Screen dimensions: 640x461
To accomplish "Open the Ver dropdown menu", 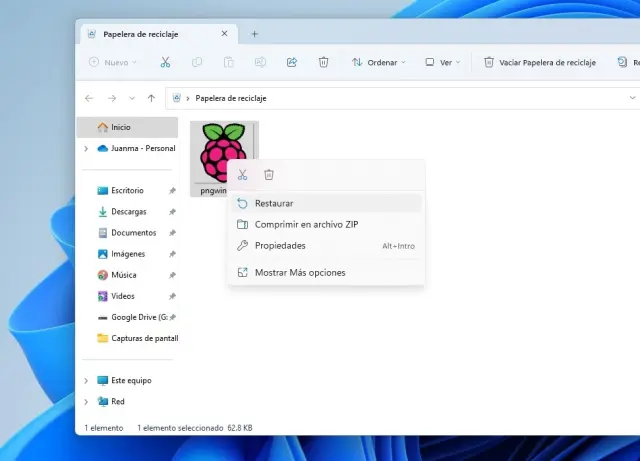I will click(x=443, y=62).
